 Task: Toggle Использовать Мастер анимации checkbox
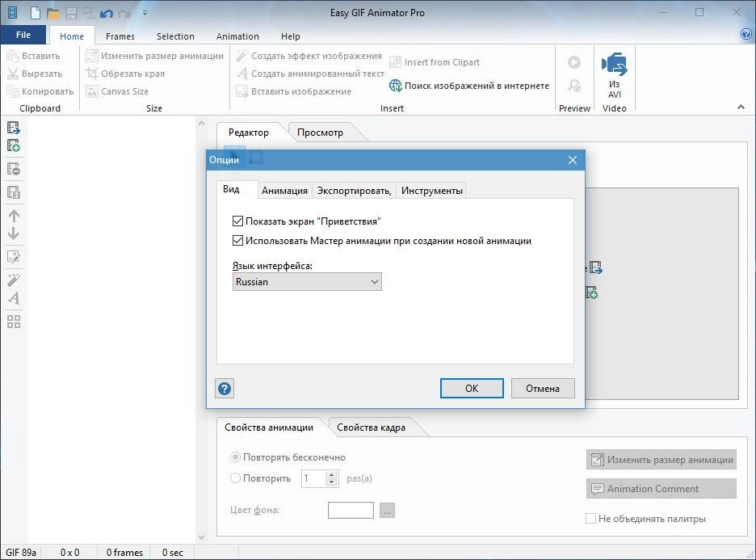click(x=237, y=241)
